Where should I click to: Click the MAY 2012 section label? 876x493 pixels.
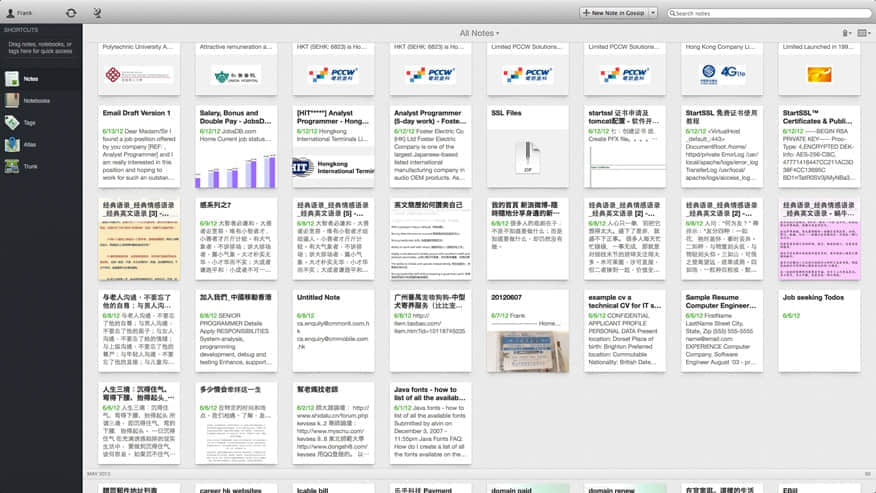coord(99,474)
